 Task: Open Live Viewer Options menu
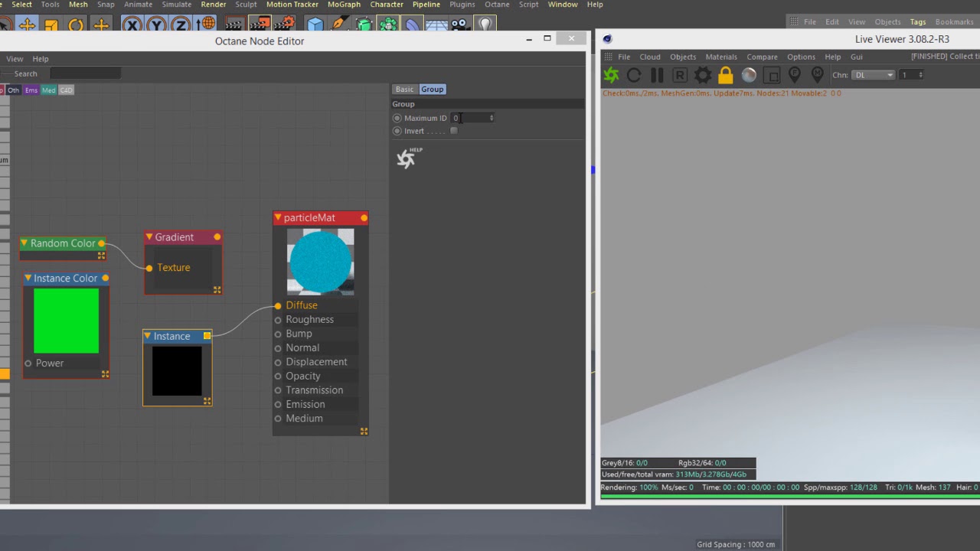(x=801, y=57)
